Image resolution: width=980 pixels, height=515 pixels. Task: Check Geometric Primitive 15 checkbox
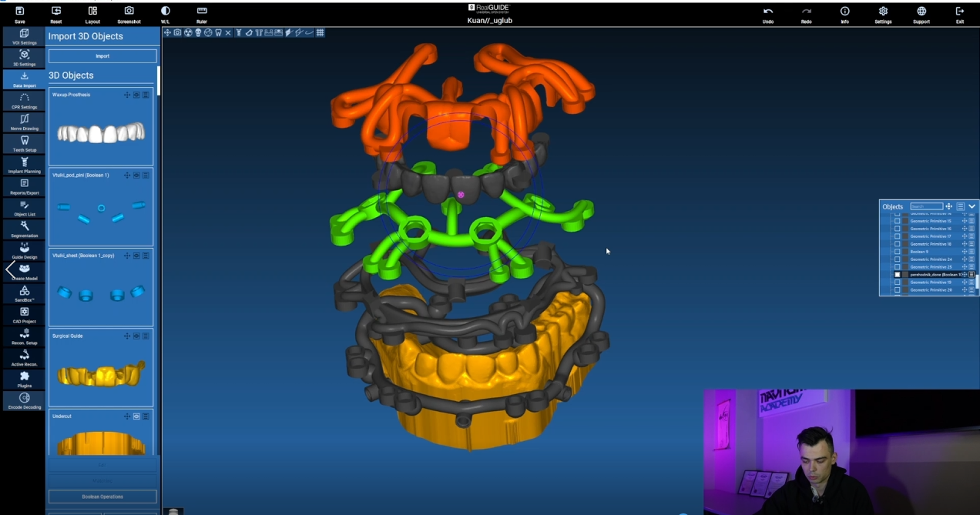pos(897,221)
